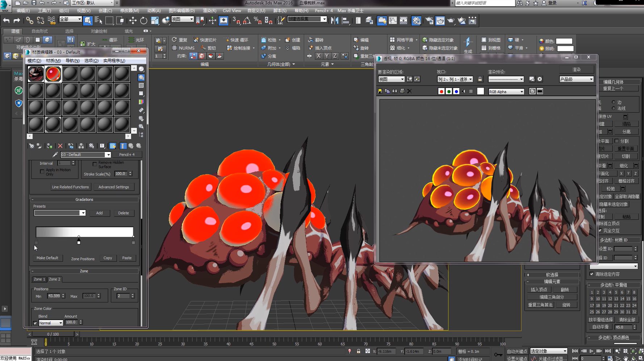Switch to the Zone 1 tab
Screen dimensions: 644x361
click(x=39, y=279)
